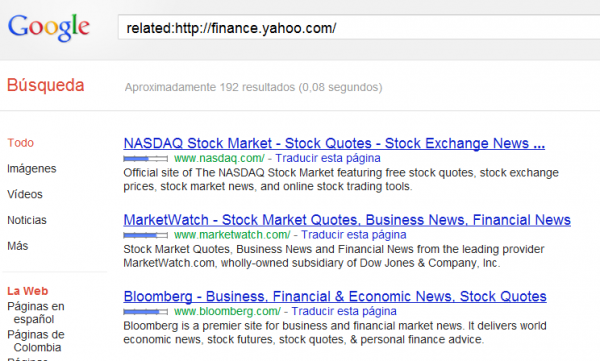Image resolution: width=600 pixels, height=361 pixels.
Task: Filter by Páginas de Colombia
Action: 36,341
